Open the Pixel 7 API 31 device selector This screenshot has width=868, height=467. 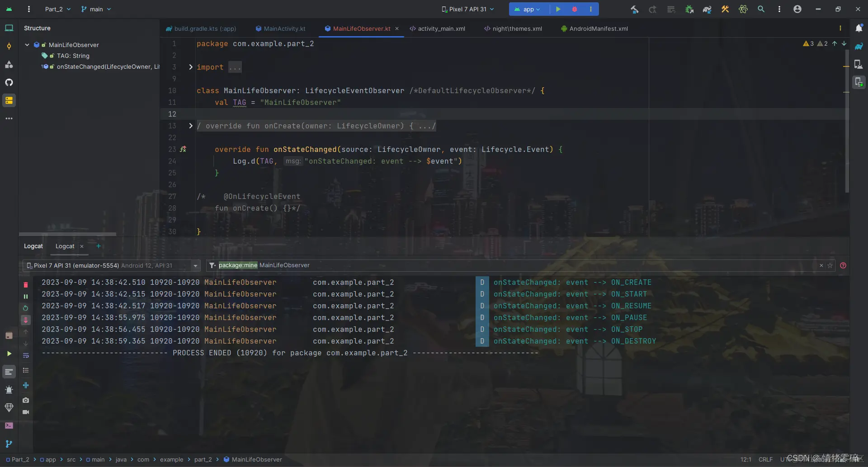point(467,9)
